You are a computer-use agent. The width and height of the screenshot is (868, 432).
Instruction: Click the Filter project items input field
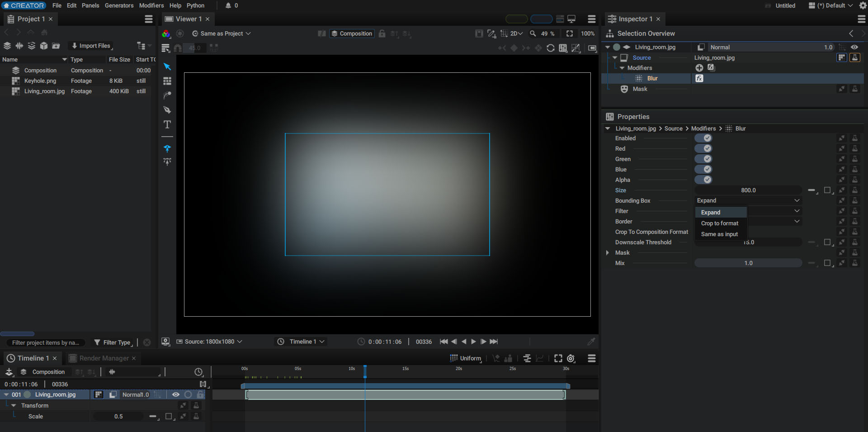pyautogui.click(x=45, y=342)
